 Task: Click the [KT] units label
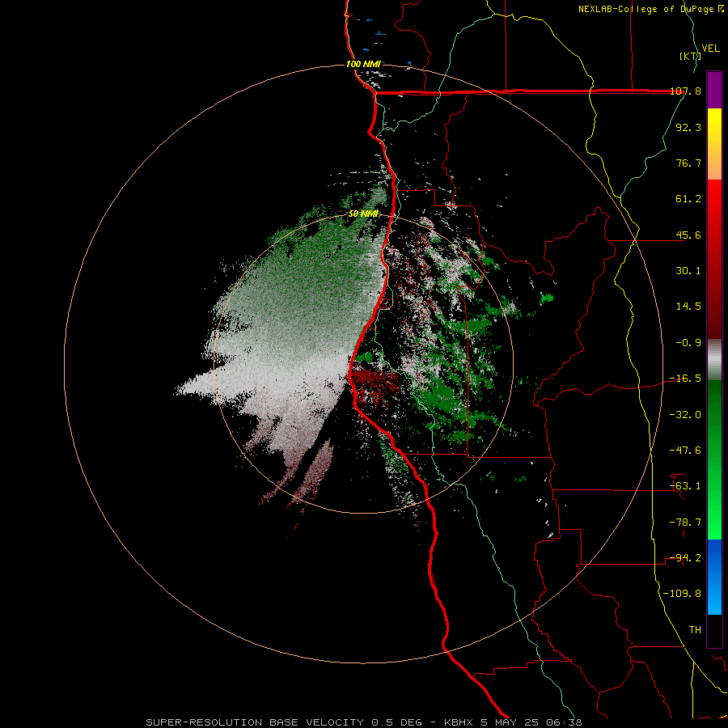pyautogui.click(x=691, y=56)
